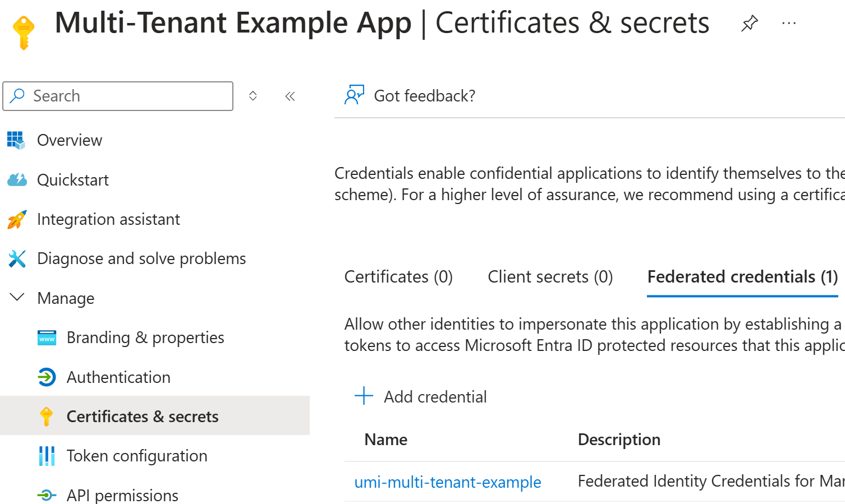The image size is (845, 504).
Task: Open the Overview page
Action: pyautogui.click(x=70, y=140)
